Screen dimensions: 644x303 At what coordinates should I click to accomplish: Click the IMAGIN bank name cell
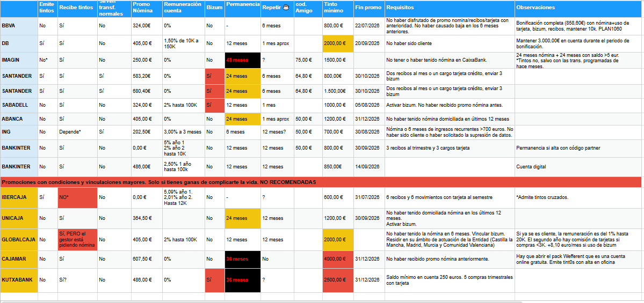tap(19, 60)
